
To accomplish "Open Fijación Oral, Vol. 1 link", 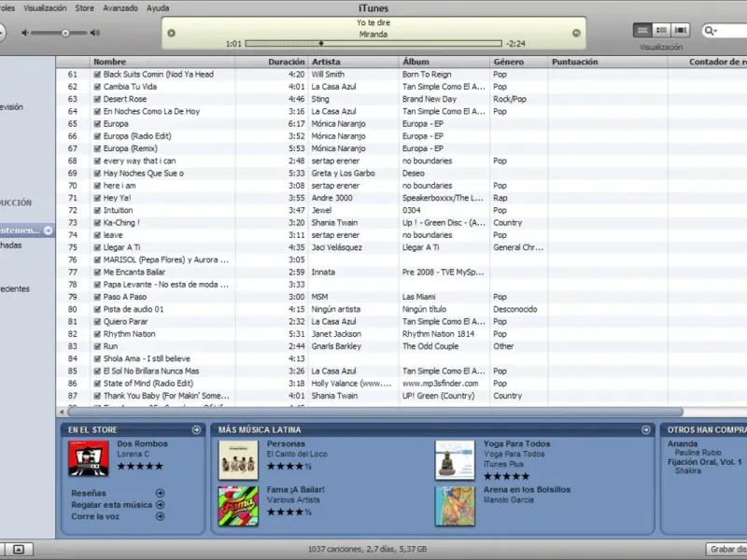I will [705, 462].
